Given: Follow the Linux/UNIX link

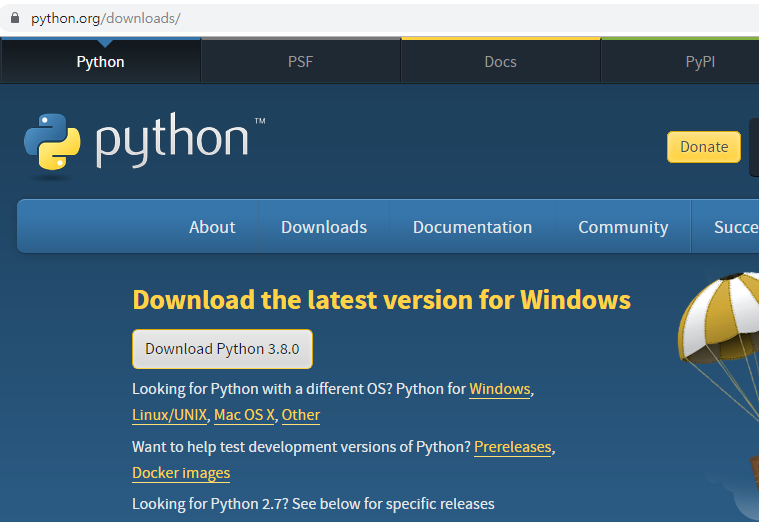Looking at the screenshot, I should pos(169,415).
